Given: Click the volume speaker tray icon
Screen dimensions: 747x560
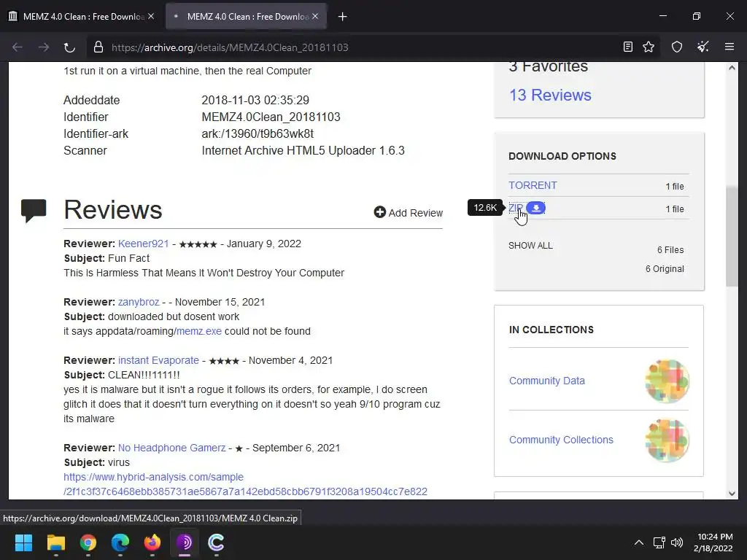Looking at the screenshot, I should (676, 542).
